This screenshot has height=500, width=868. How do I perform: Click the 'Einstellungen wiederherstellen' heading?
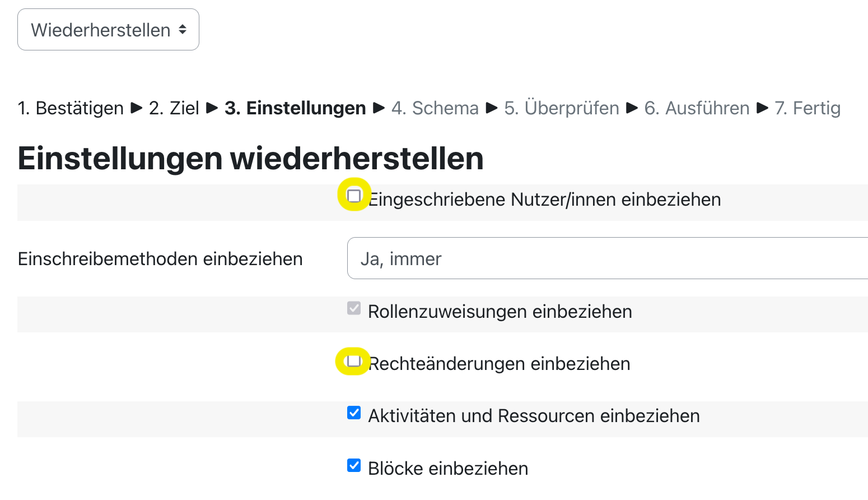(250, 159)
